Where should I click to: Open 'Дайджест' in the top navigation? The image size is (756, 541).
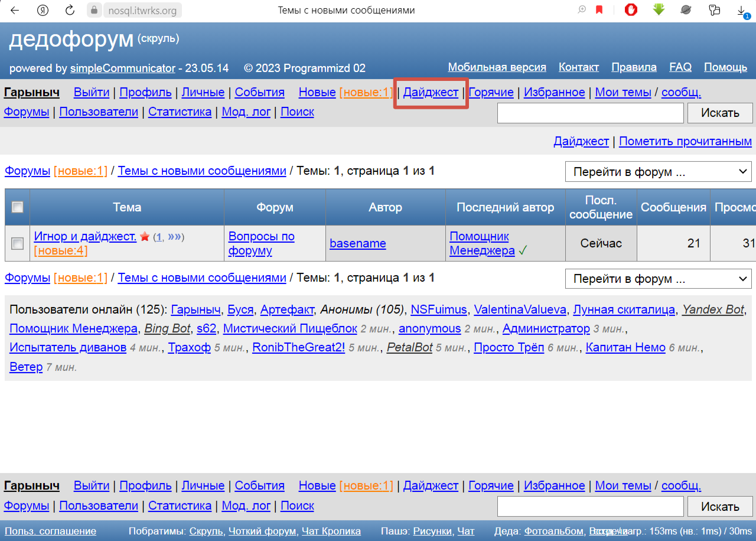coord(431,92)
